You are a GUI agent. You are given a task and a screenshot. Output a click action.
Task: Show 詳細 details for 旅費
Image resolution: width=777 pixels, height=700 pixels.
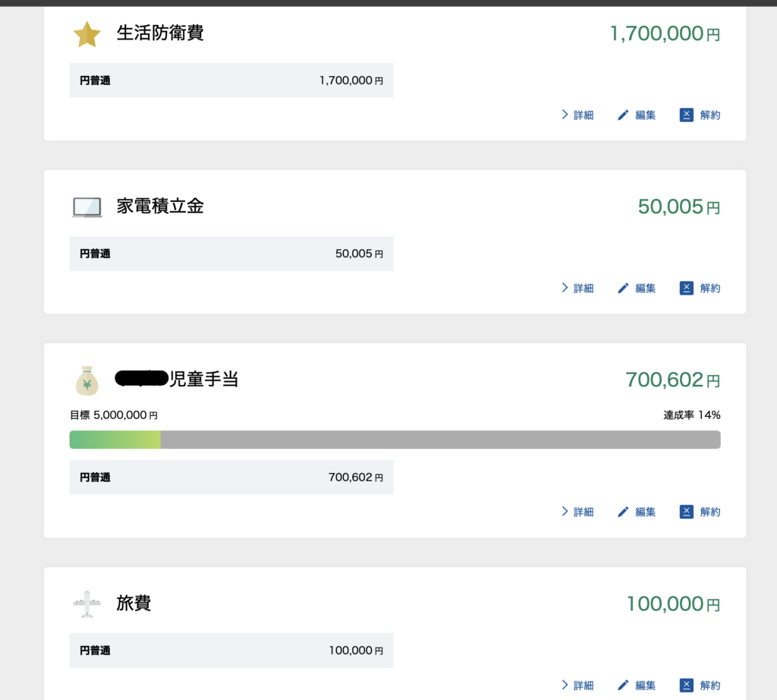[577, 685]
